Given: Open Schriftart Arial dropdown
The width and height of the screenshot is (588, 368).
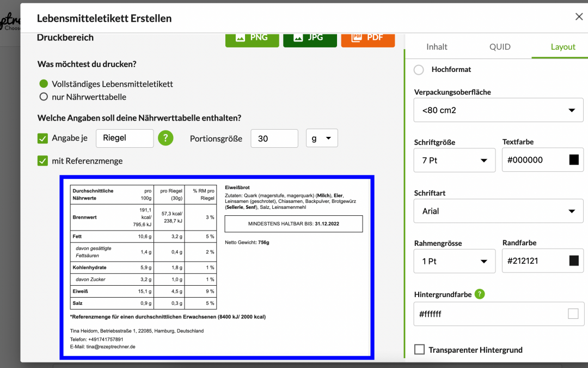Looking at the screenshot, I should [498, 211].
